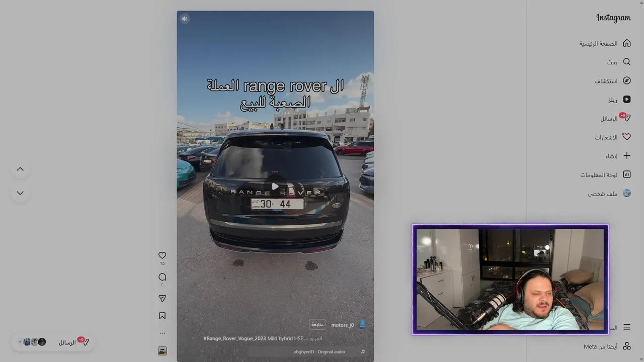Viewport: 644px width, 362px height.
Task: Go to the Home page (الصفحة الرئيسية) sidebar item
Action: click(605, 43)
